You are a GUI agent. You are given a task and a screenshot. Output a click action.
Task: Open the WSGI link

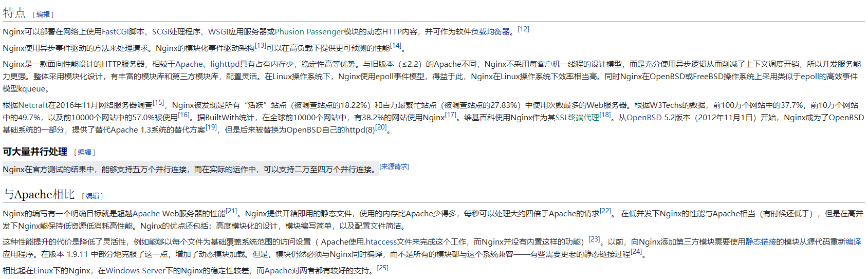click(218, 32)
